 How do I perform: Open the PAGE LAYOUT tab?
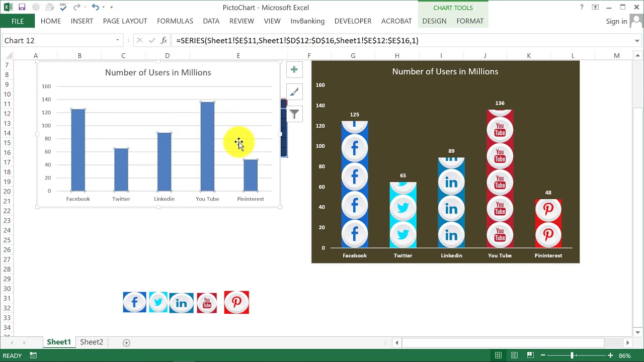tap(125, 21)
